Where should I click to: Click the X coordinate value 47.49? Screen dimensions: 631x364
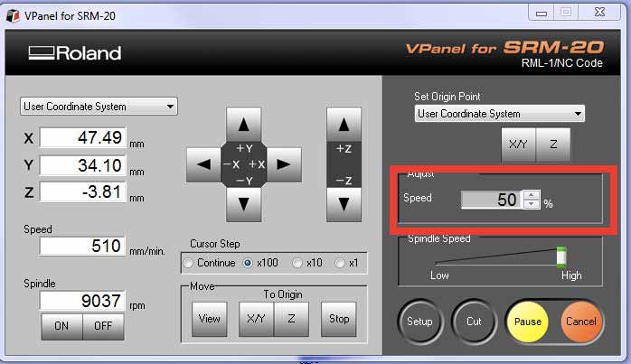pyautogui.click(x=83, y=137)
